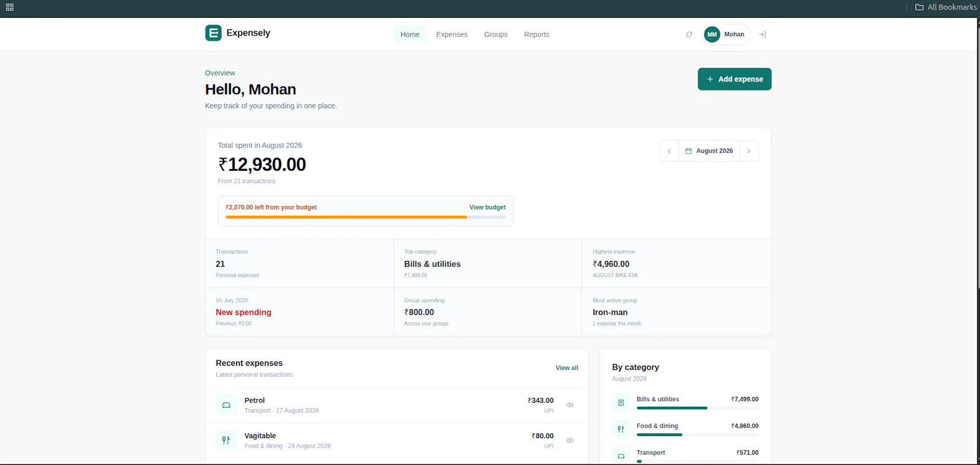Click the Vagitable amount ₹80.00
980x465 pixels.
(543, 436)
